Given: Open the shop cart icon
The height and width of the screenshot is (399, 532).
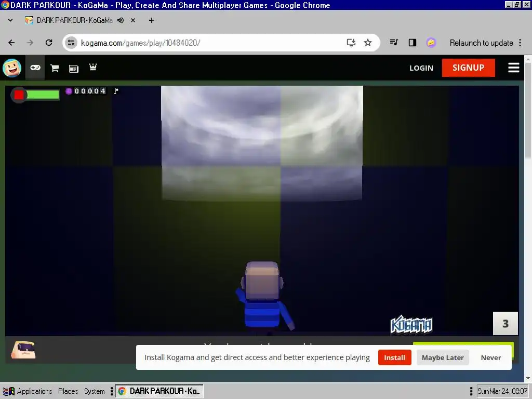Looking at the screenshot, I should point(55,68).
